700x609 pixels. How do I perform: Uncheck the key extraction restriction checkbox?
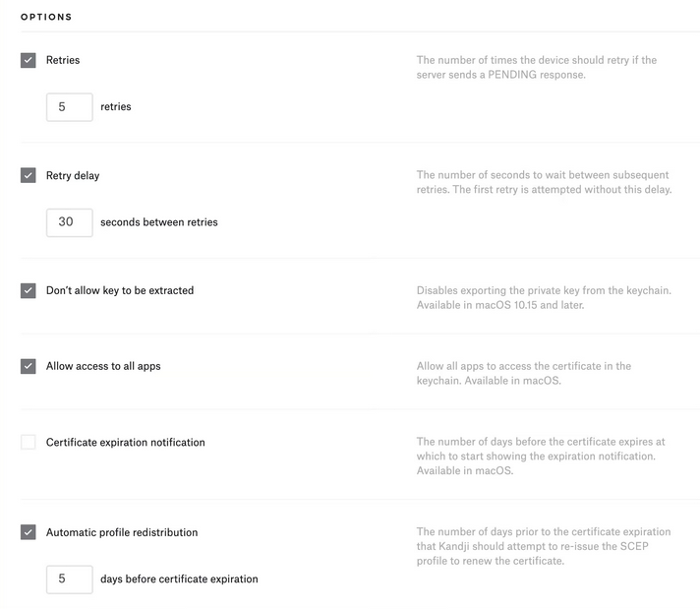(29, 291)
